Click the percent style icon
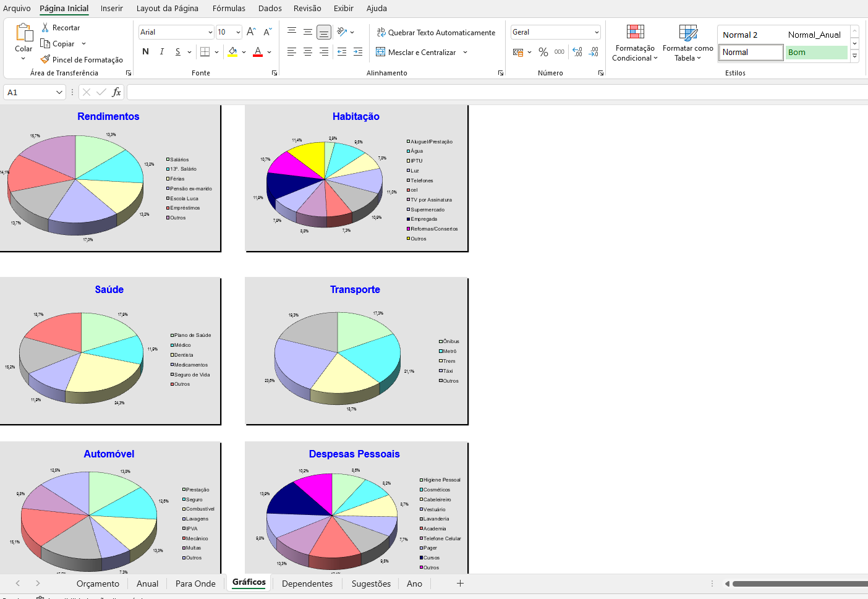Screen dimensions: 868x599 [x=543, y=53]
